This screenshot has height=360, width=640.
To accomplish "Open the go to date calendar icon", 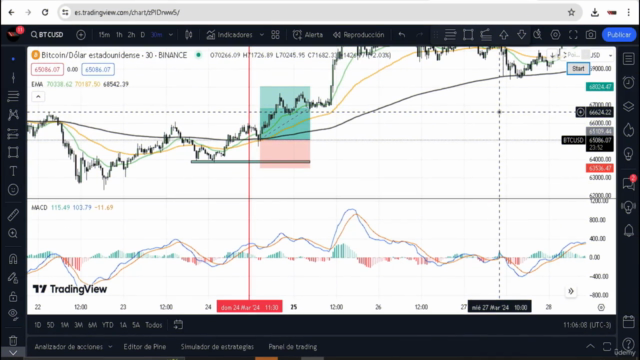I will click(x=178, y=325).
